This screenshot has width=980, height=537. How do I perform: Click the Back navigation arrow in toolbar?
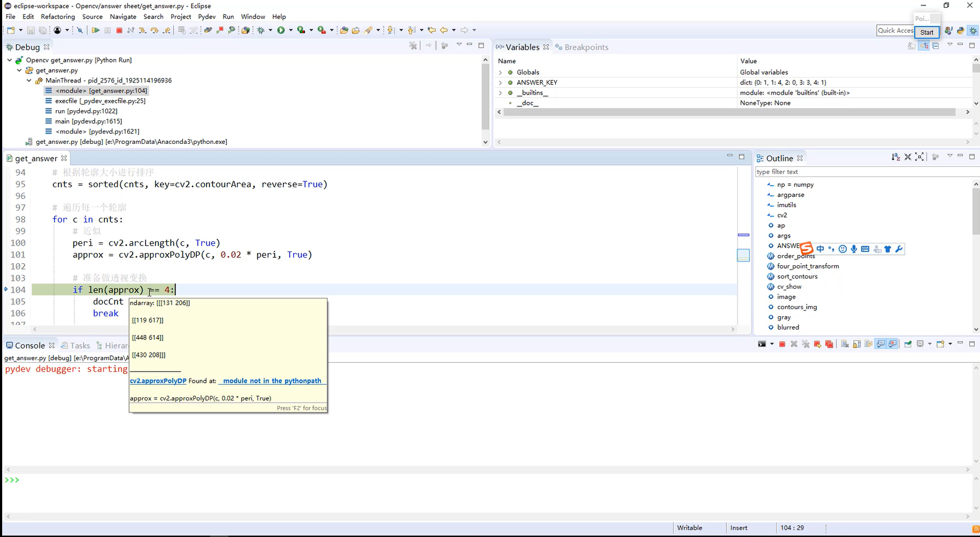pos(443,30)
